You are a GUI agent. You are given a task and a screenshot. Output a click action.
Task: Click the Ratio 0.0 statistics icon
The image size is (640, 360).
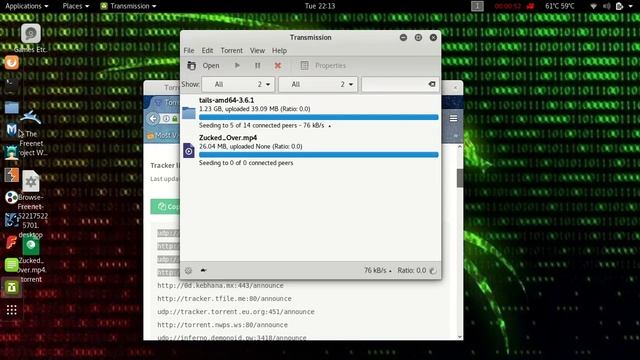[433, 270]
